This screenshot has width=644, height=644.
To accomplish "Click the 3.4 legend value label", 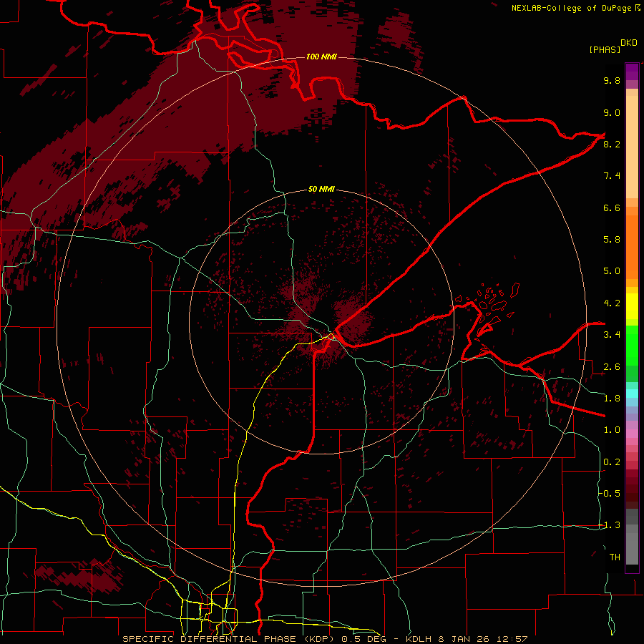I will (612, 335).
